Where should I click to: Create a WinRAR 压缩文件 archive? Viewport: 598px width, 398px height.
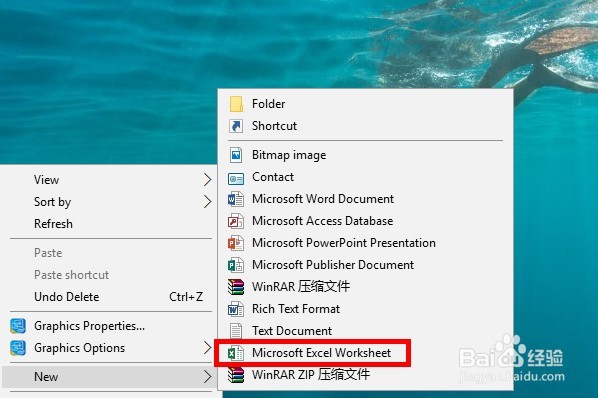365,287
